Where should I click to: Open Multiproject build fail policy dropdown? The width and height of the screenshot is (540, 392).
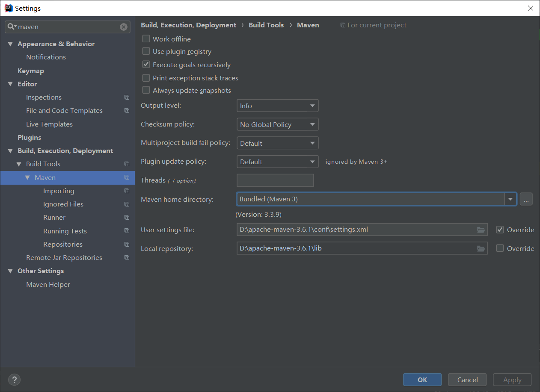(278, 143)
